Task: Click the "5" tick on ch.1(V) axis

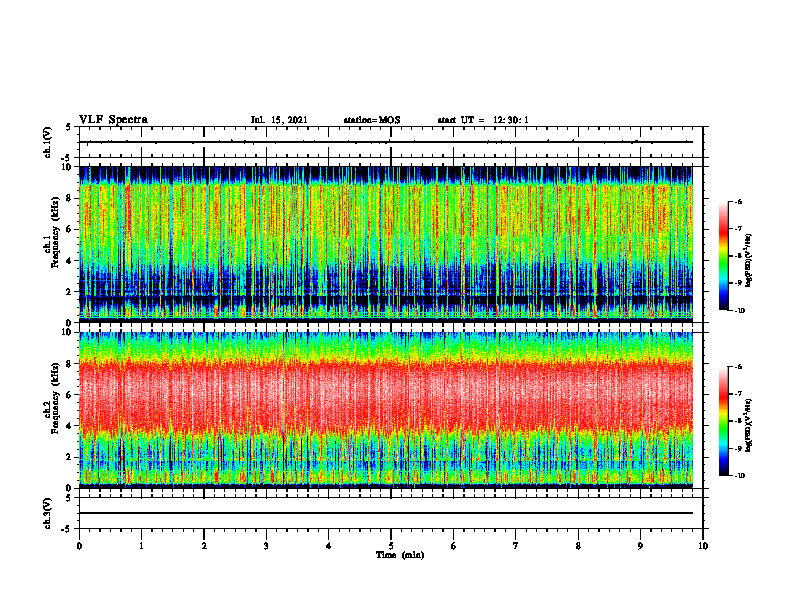Action: [68, 128]
